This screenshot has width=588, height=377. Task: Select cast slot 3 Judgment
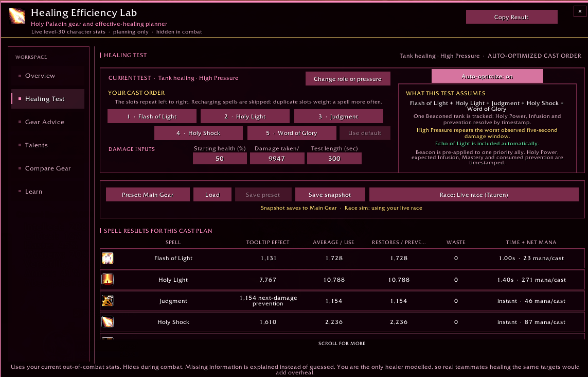338,116
